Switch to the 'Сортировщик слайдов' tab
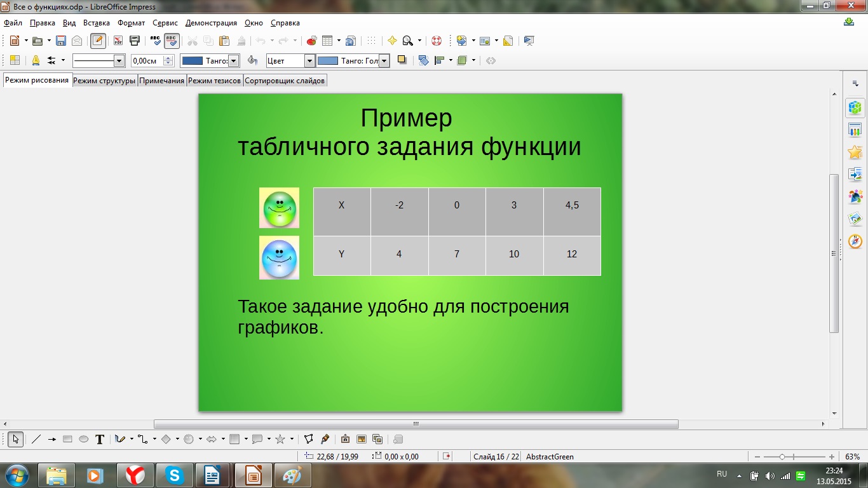This screenshot has width=868, height=488. [x=285, y=81]
